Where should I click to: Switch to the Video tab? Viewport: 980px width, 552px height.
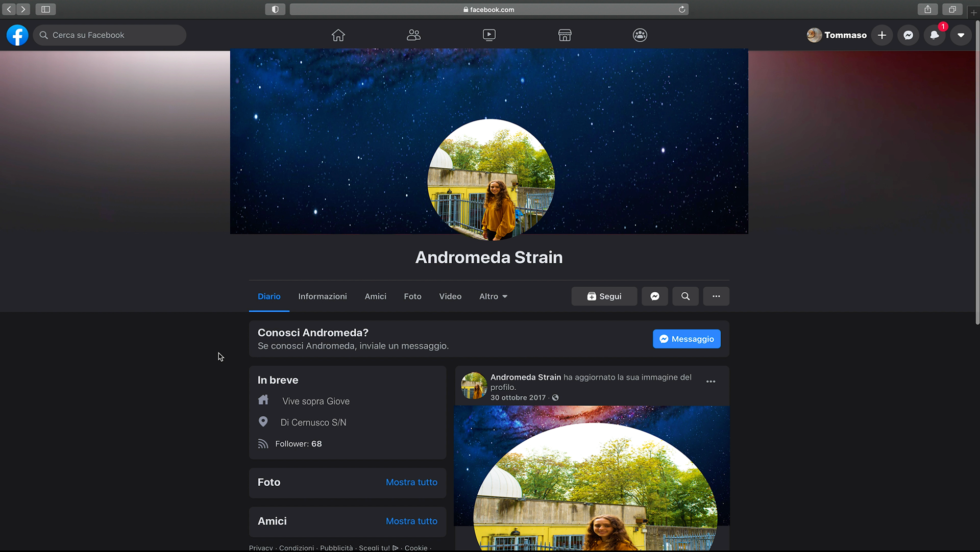[450, 296]
